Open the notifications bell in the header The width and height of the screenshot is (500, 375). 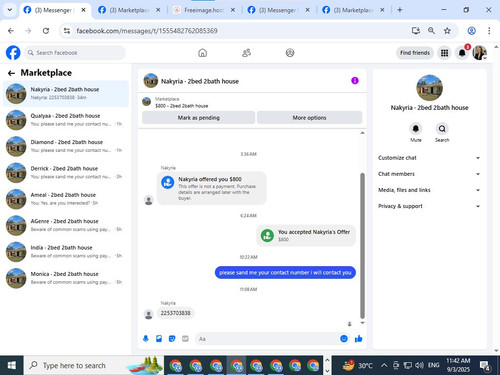point(462,53)
